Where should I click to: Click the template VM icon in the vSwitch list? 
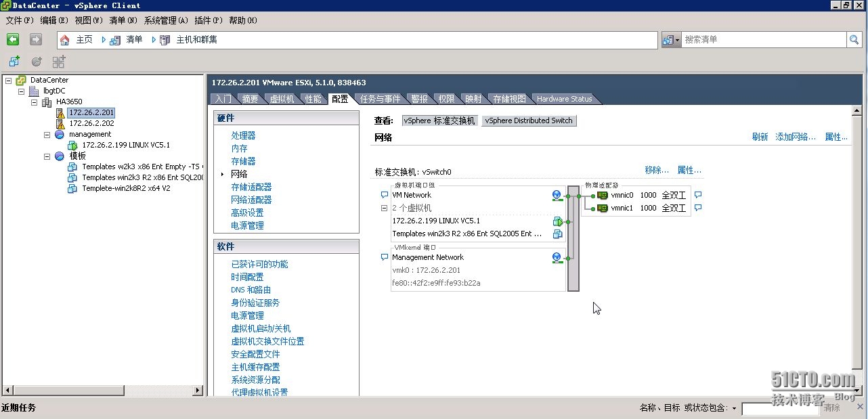pyautogui.click(x=557, y=234)
